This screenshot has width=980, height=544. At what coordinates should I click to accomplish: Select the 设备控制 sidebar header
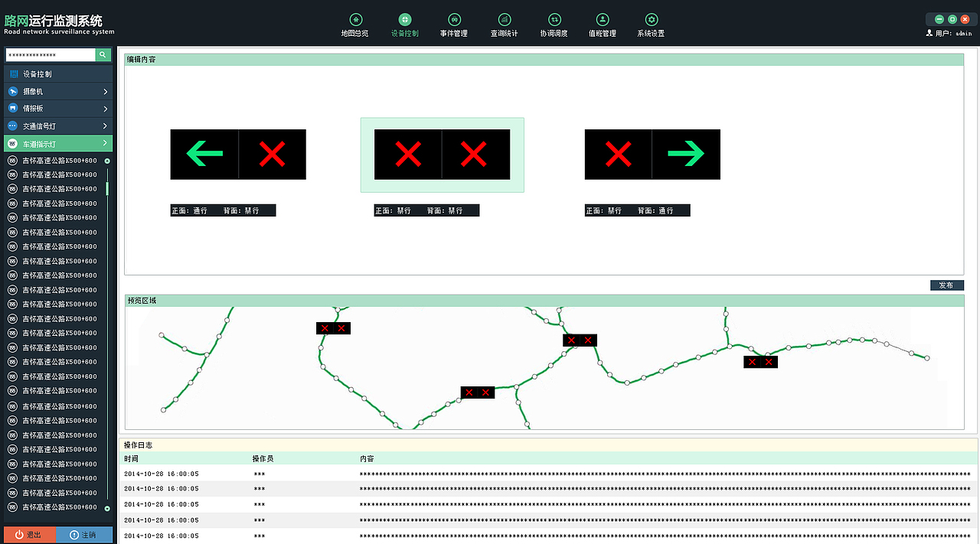58,74
